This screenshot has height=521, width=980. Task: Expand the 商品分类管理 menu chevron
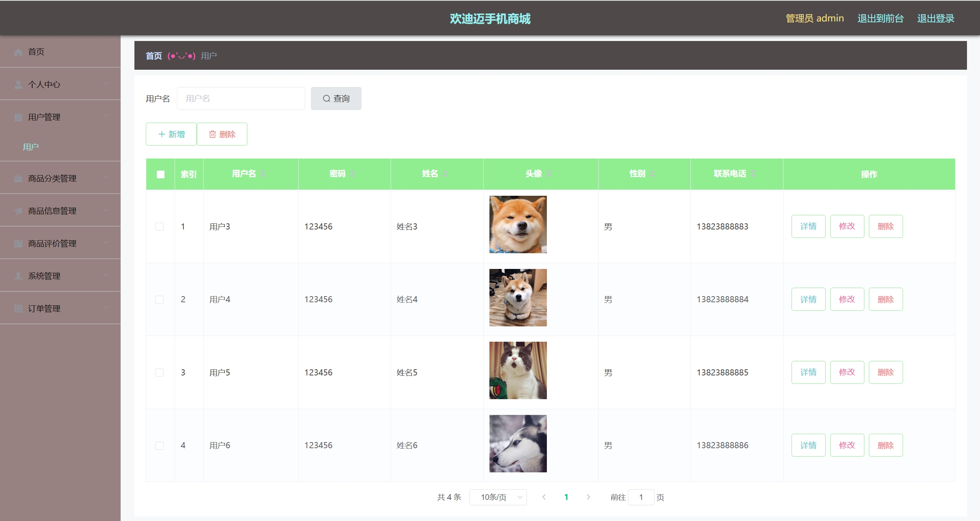coord(106,177)
